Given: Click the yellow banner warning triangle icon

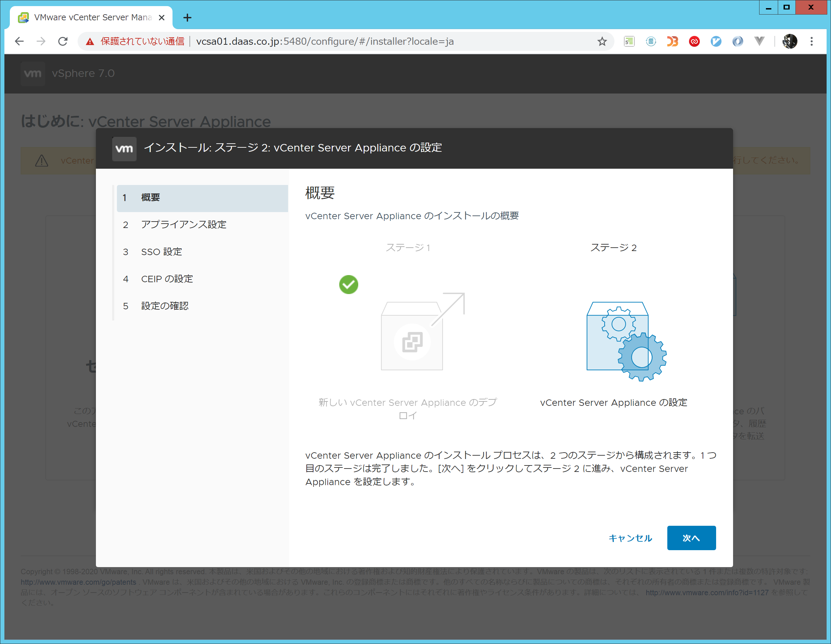Looking at the screenshot, I should coord(41,161).
